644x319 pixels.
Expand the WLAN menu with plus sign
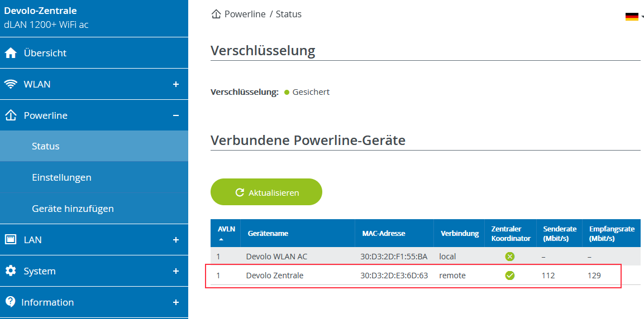click(176, 84)
